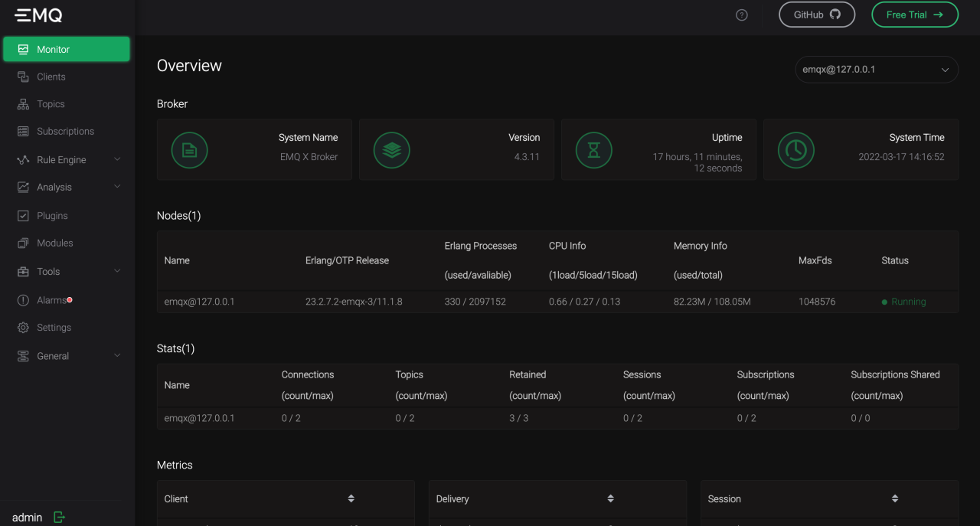Click the Running status in Nodes table
Screen dimensions: 980x526
(903, 302)
